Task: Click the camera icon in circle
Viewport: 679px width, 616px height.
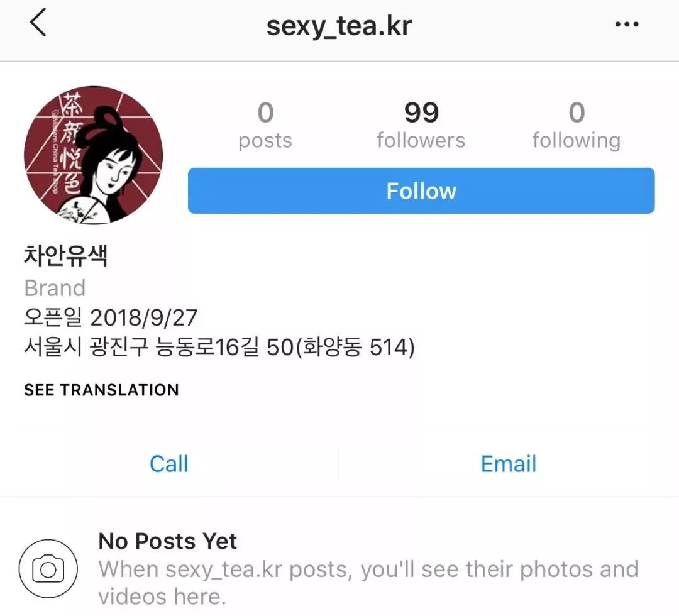Action: (x=48, y=568)
